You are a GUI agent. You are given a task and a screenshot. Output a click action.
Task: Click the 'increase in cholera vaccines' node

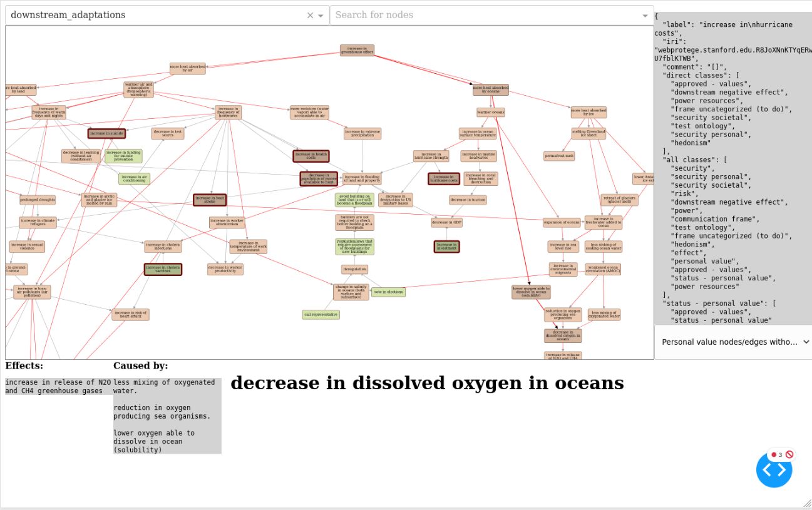(x=163, y=269)
